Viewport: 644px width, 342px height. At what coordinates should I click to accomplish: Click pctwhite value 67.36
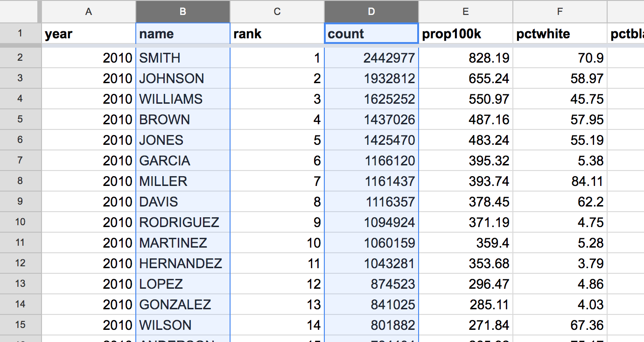click(560, 325)
